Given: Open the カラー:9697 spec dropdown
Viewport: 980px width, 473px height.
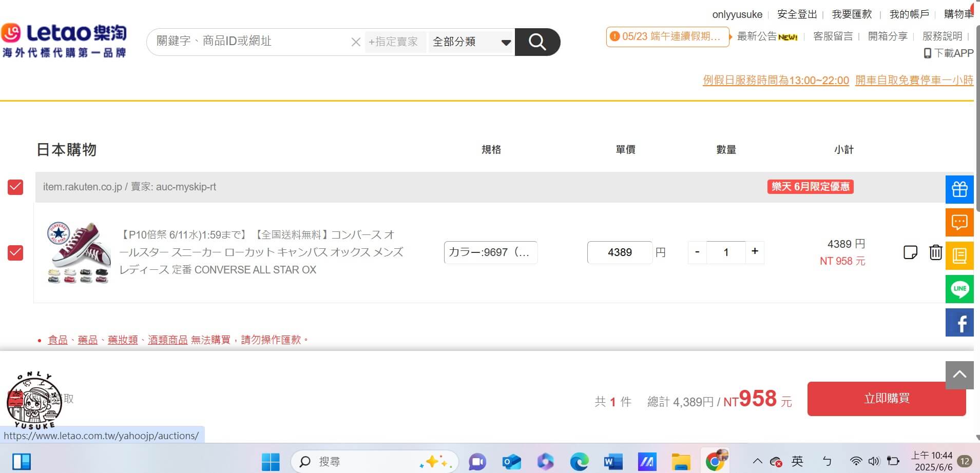Looking at the screenshot, I should 491,252.
